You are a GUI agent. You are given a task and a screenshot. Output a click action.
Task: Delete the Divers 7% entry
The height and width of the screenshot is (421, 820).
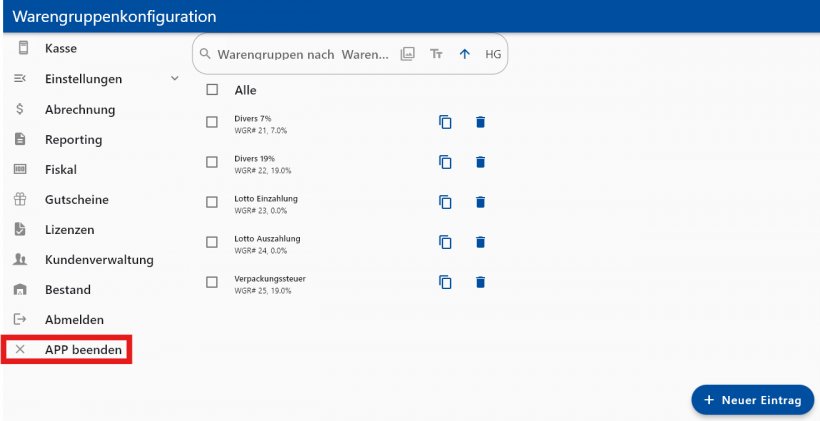tap(480, 122)
